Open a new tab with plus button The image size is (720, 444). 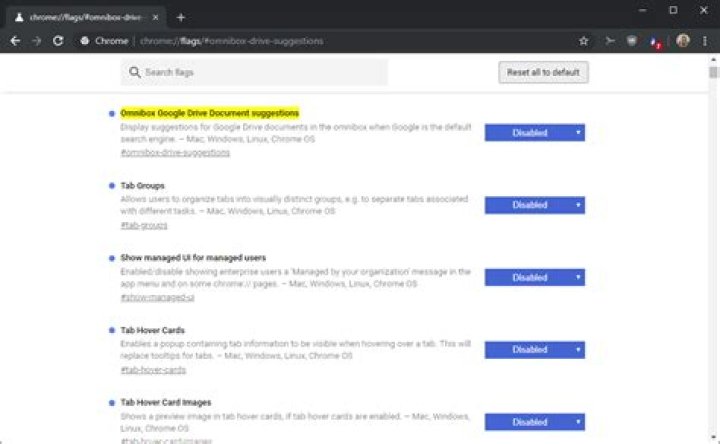[181, 17]
